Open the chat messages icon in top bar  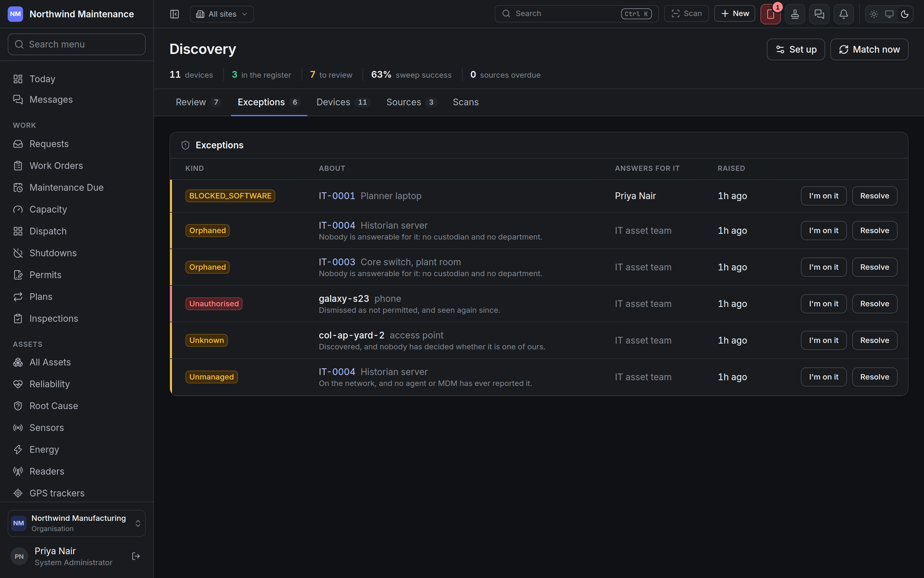pos(819,14)
